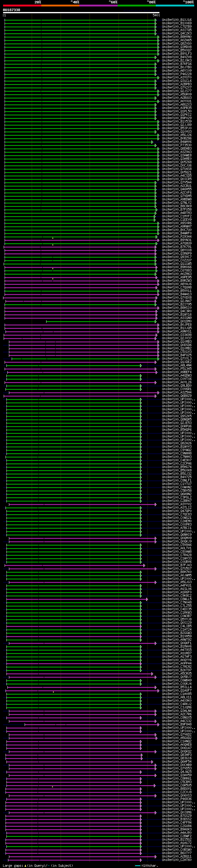
Task: Open hit UniRef100_A3ITQ5
Action: click(x=177, y=30)
